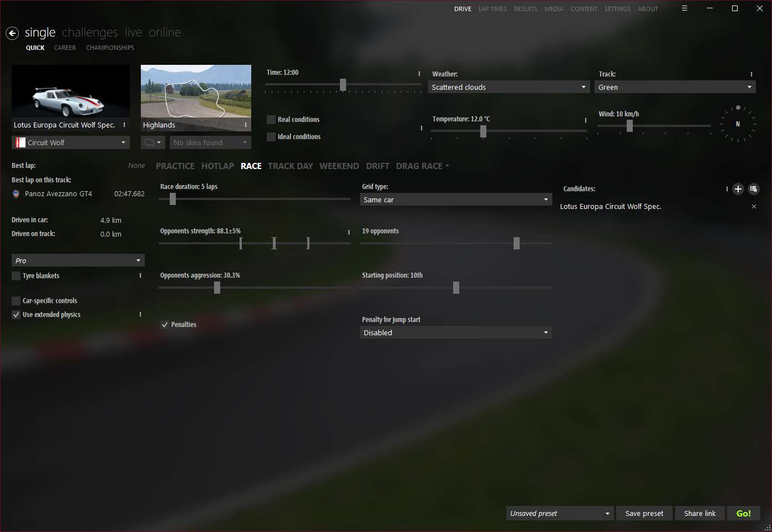Enable Car-specific controls
The width and height of the screenshot is (772, 532).
(x=16, y=300)
